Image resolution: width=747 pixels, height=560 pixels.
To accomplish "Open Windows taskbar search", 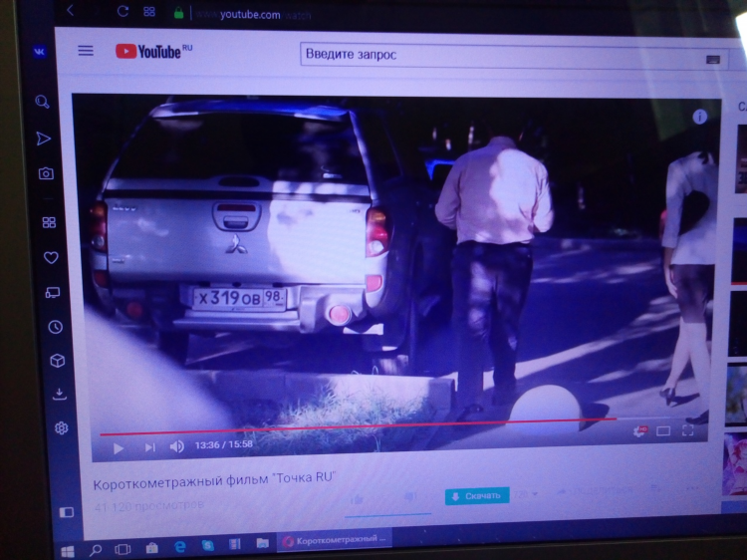I will pos(96,550).
